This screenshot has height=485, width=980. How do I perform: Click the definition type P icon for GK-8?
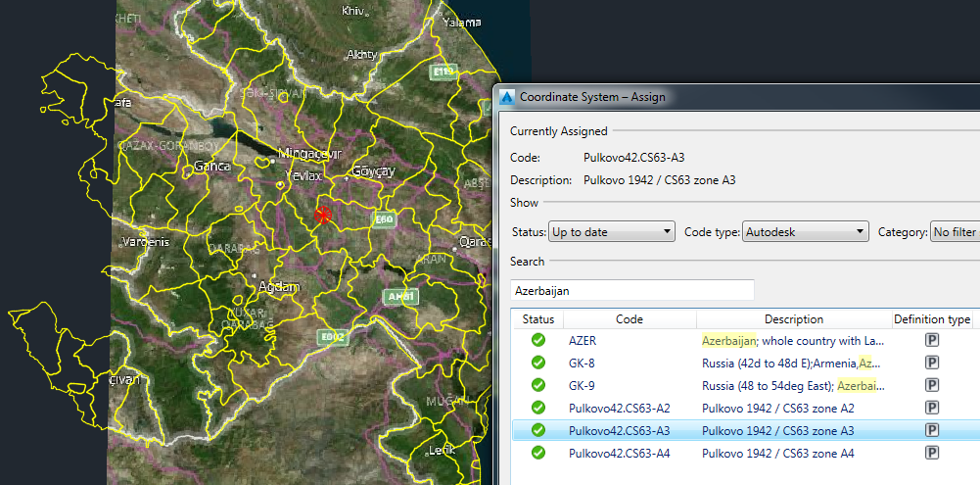pos(932,363)
